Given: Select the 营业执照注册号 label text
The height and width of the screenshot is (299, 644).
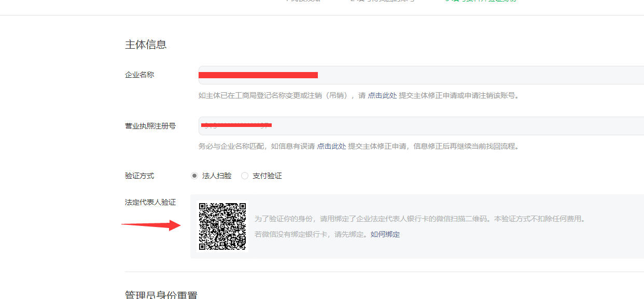Looking at the screenshot, I should coord(150,126).
